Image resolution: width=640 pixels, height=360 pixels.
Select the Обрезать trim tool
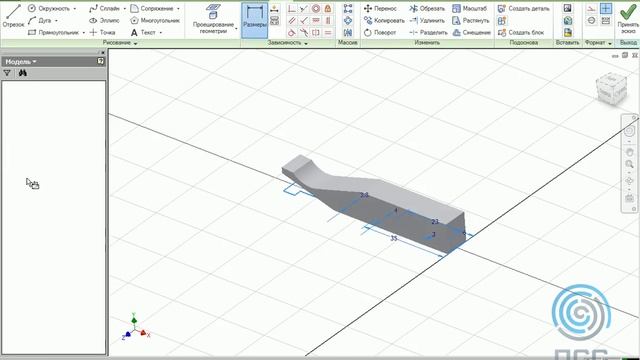pos(427,8)
